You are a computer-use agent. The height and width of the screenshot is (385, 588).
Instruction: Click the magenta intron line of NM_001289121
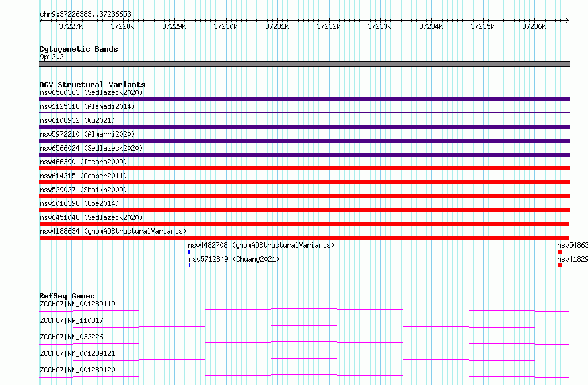tap(304, 359)
